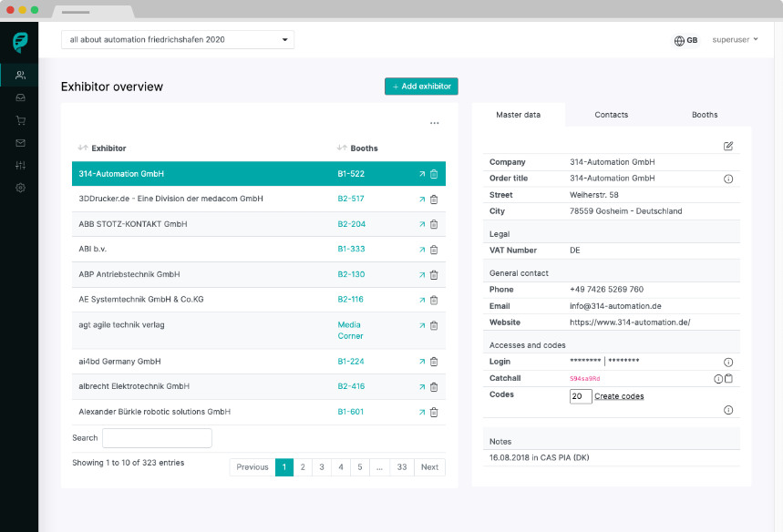
Task: Switch to the Master data tab
Action: tap(519, 115)
